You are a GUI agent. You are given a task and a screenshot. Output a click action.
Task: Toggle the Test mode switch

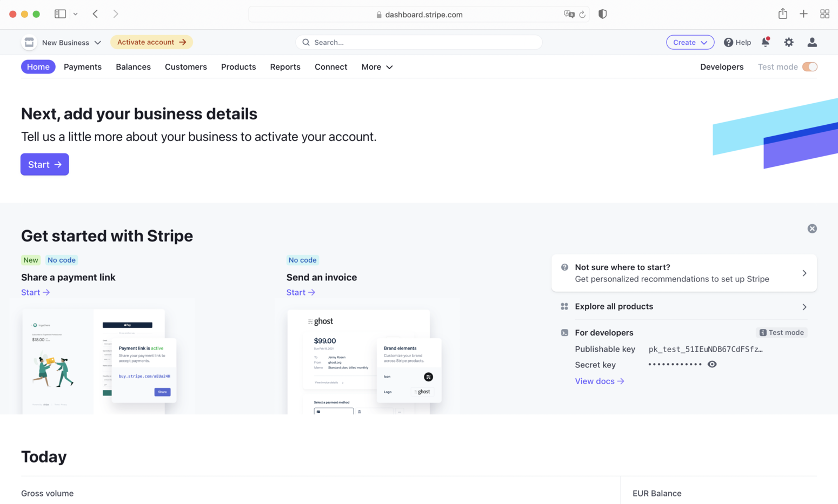coord(810,67)
